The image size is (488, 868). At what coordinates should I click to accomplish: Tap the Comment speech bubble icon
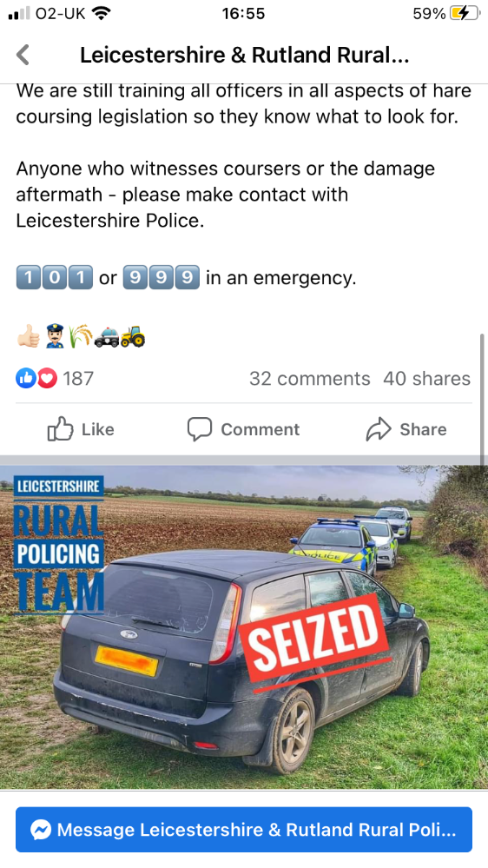pyautogui.click(x=199, y=429)
